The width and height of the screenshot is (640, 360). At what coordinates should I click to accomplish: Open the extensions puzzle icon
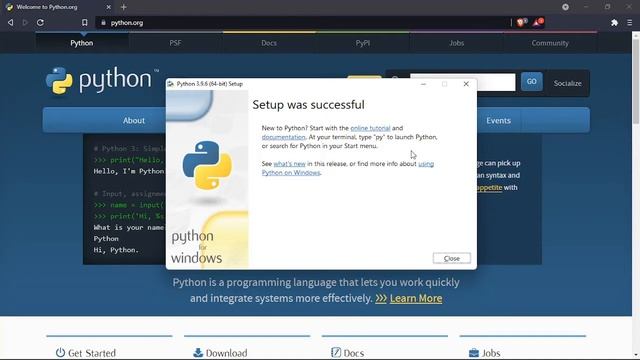point(614,23)
